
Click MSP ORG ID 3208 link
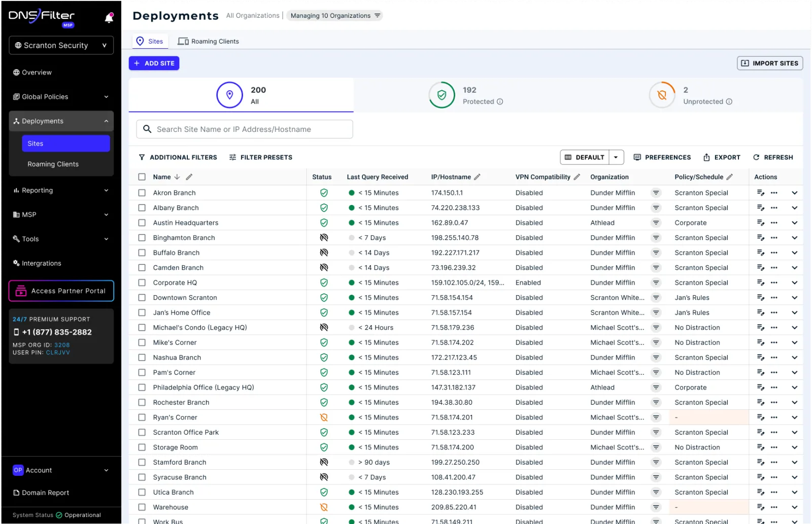(x=62, y=345)
